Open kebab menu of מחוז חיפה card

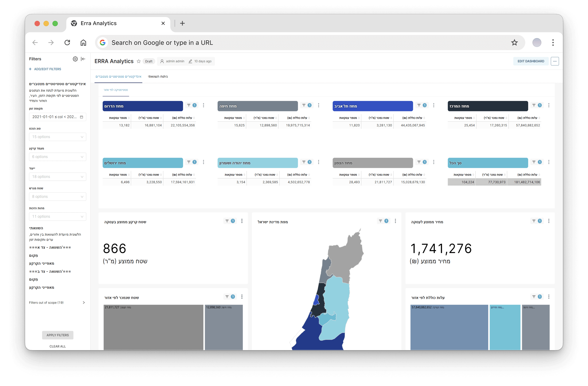click(318, 105)
